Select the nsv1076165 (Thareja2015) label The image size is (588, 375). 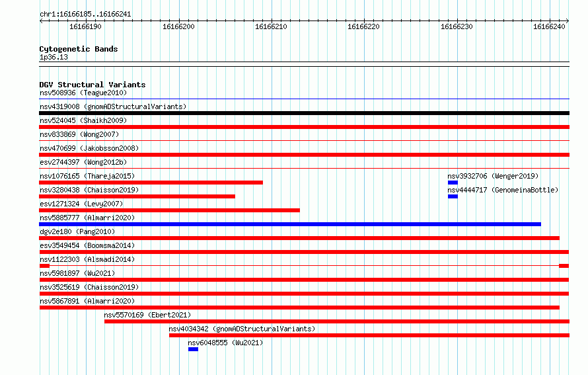87,176
